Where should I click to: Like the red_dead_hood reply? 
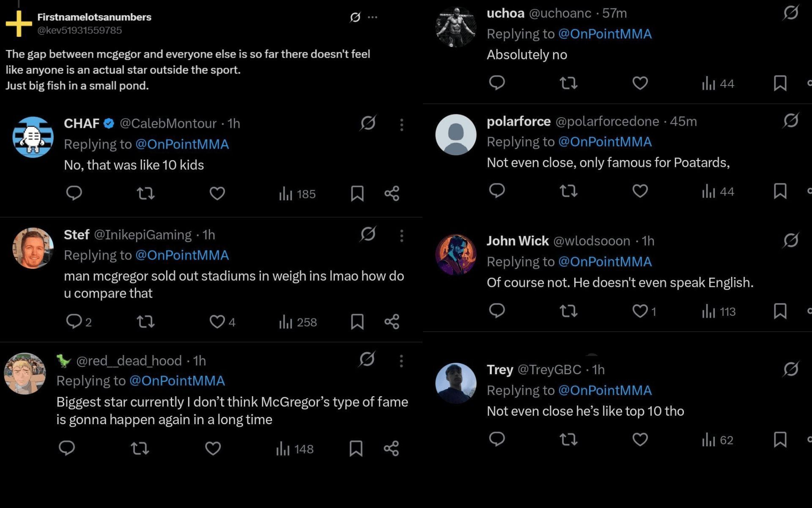tap(213, 448)
